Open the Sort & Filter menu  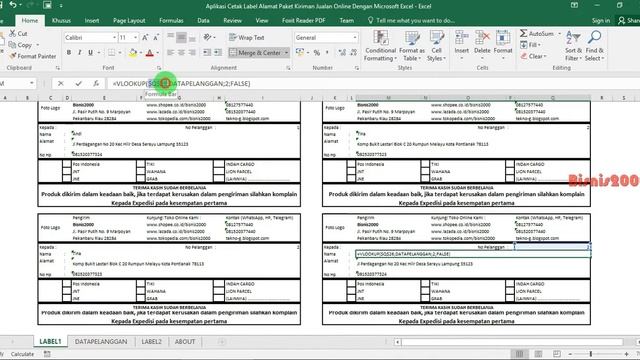[573, 46]
